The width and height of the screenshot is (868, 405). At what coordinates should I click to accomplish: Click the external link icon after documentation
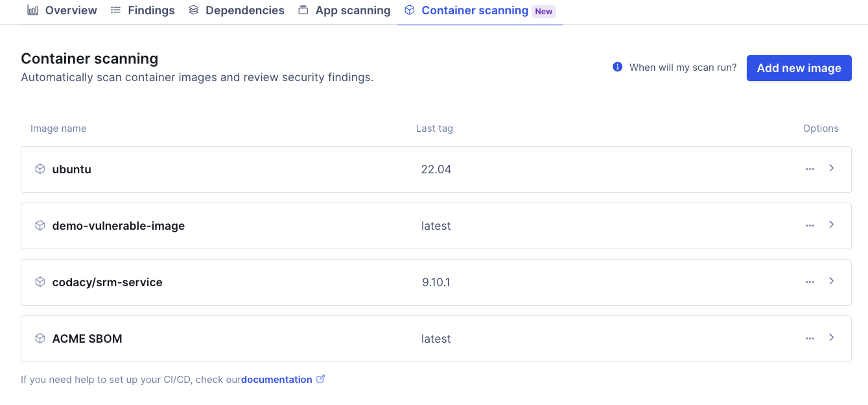click(320, 378)
